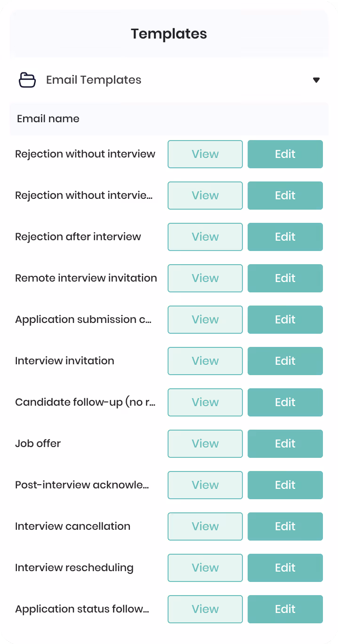
Task: Click the Email Templates section label
Action: pos(94,80)
